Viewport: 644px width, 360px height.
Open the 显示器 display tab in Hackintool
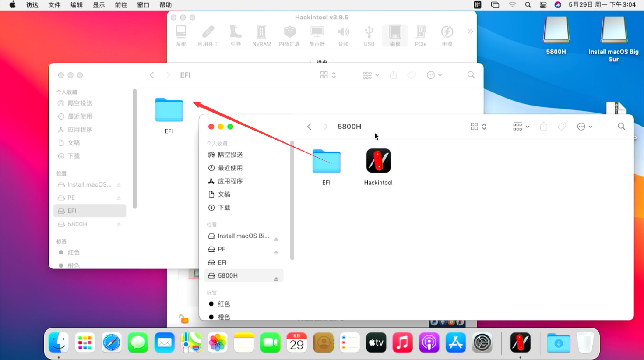317,35
